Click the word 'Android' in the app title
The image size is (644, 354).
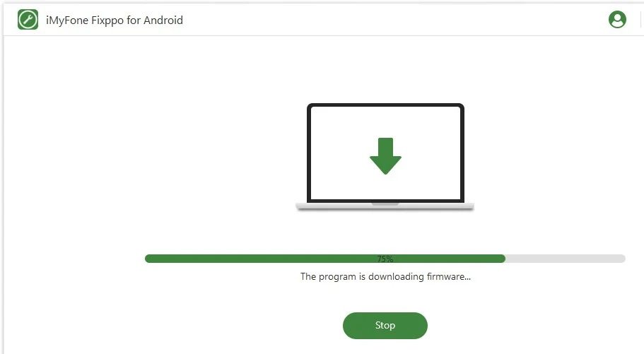point(163,20)
